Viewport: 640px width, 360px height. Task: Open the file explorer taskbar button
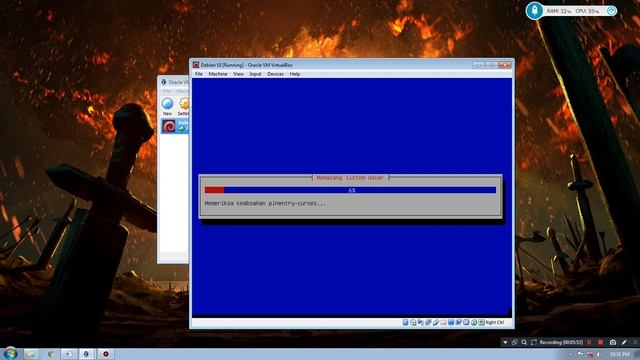31,354
